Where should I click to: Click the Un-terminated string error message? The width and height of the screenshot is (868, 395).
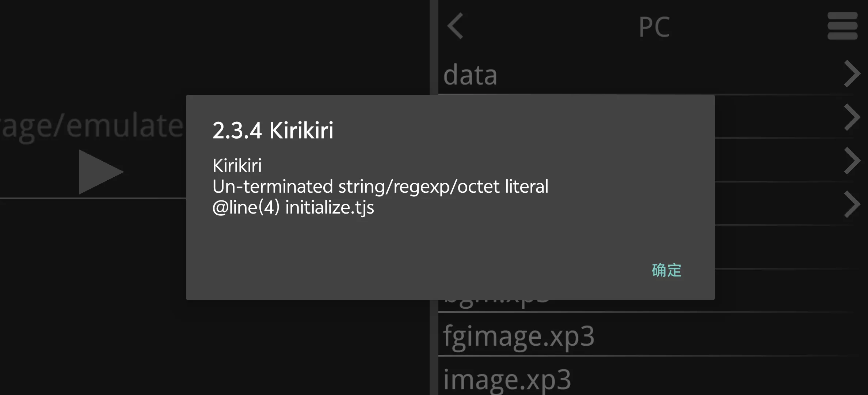coord(380,187)
